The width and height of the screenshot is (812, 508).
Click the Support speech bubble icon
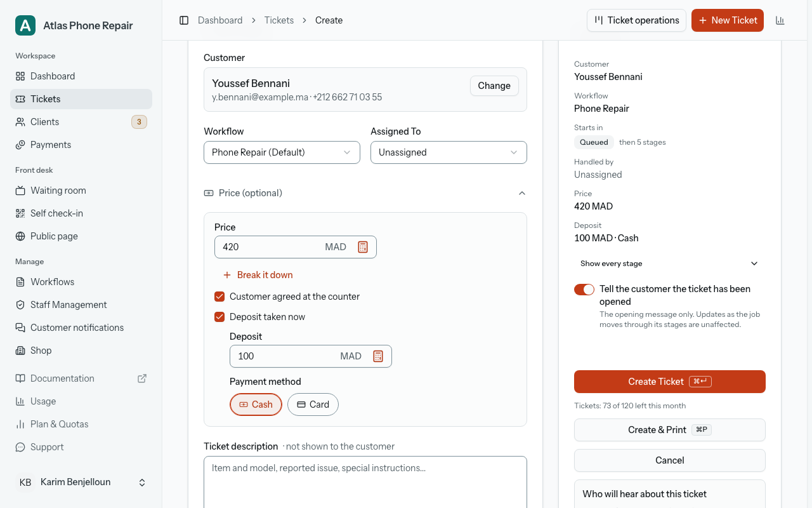20,447
